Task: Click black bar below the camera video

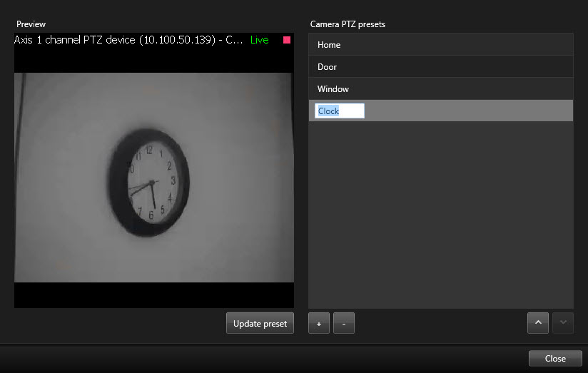Action: point(153,295)
